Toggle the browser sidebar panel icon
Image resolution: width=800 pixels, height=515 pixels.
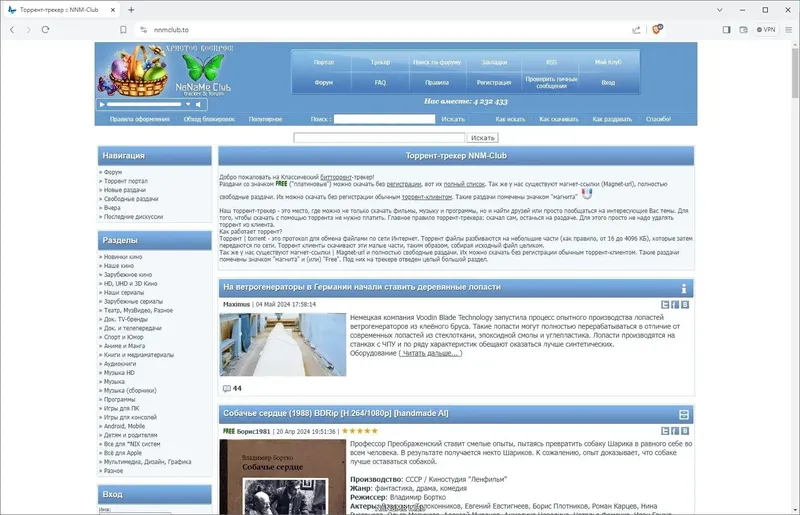point(727,30)
